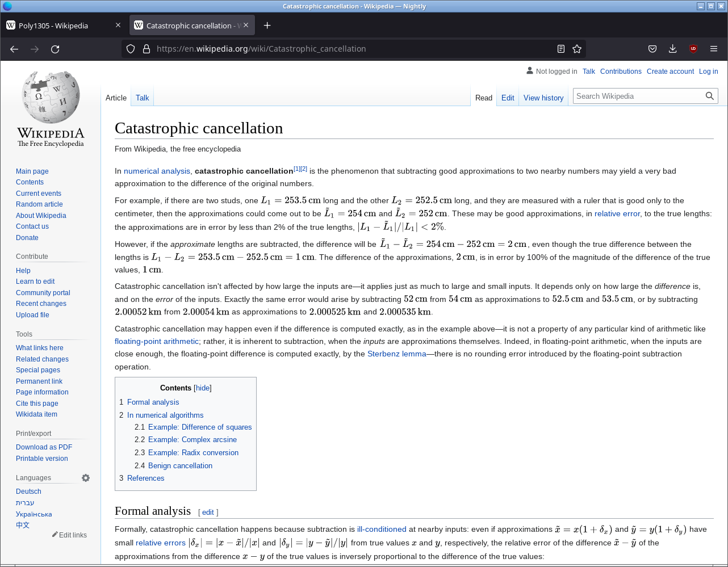Open the Log in link
The height and width of the screenshot is (567, 728).
708,72
